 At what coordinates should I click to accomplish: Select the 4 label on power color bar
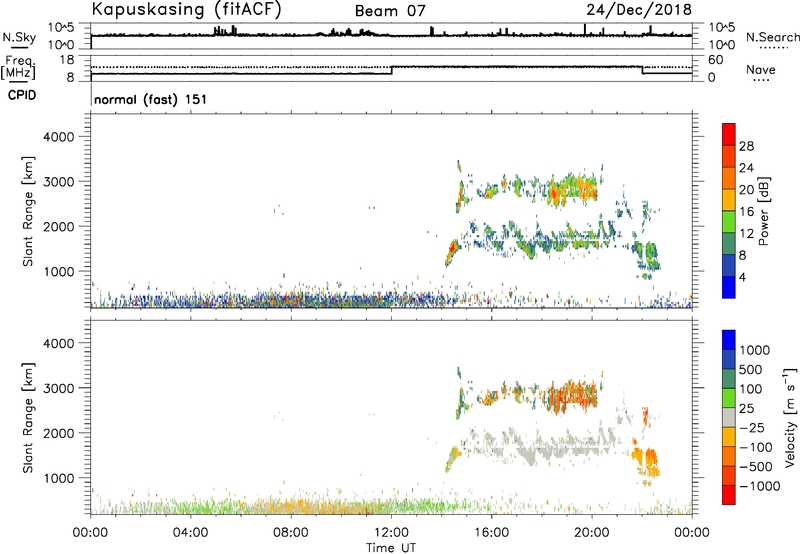[x=742, y=277]
